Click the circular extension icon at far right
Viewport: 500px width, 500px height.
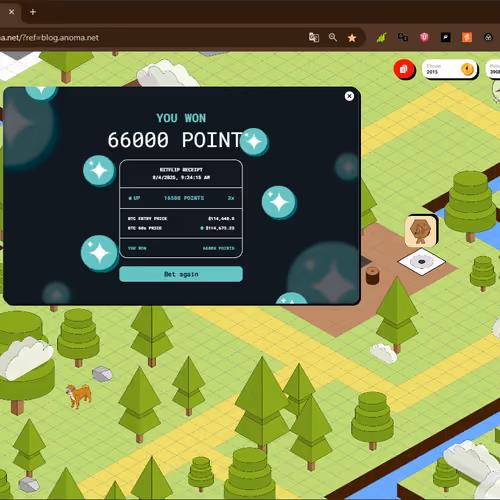coord(488,37)
